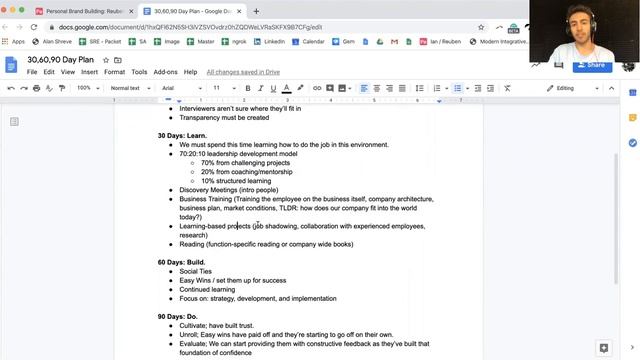Open the font size 11 dropdown
The height and width of the screenshot is (360, 640).
coord(224,88)
